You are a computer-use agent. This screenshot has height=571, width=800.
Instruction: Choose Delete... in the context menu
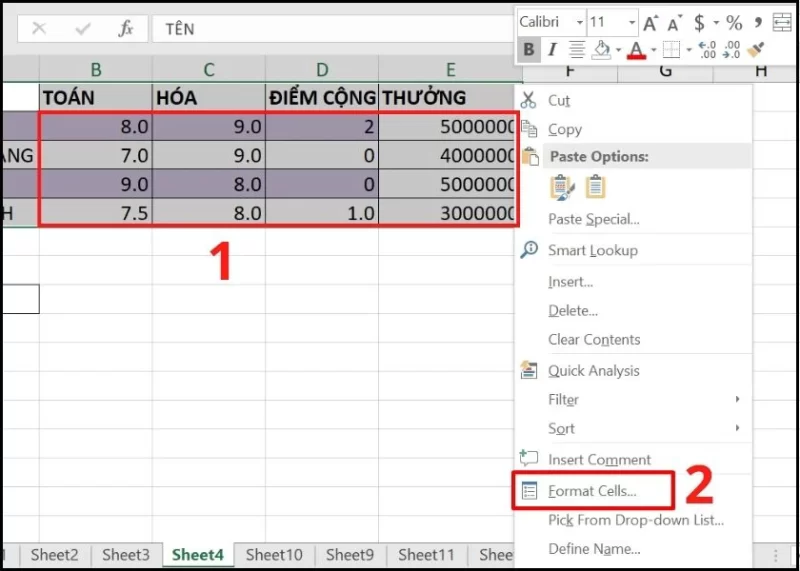pos(633,311)
